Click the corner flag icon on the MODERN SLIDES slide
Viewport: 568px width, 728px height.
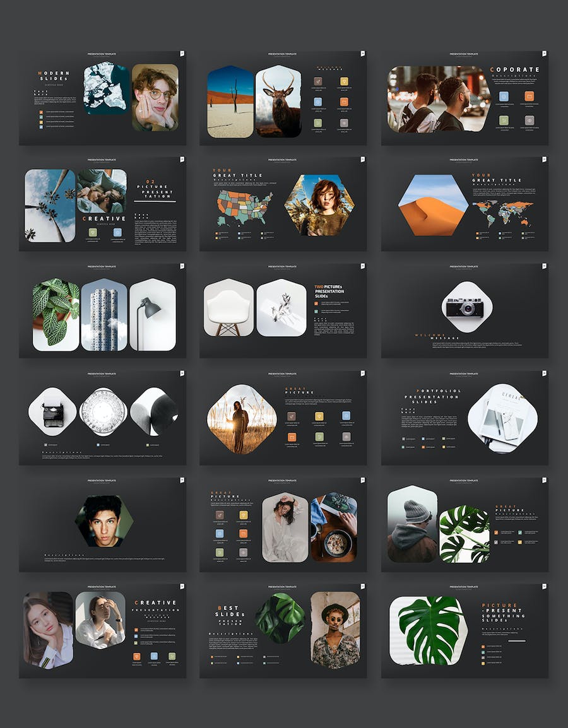[x=182, y=54]
